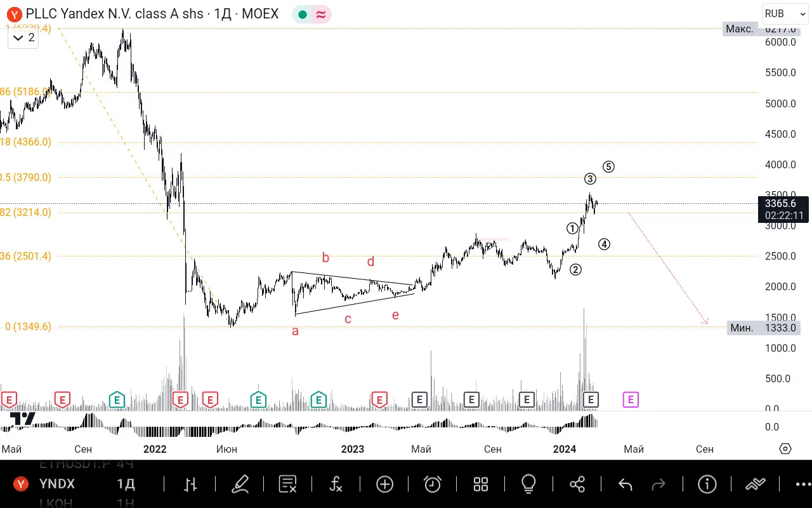Select the Fibonacci level label 0.5 (3790.0)
The image size is (812, 508).
(x=25, y=177)
